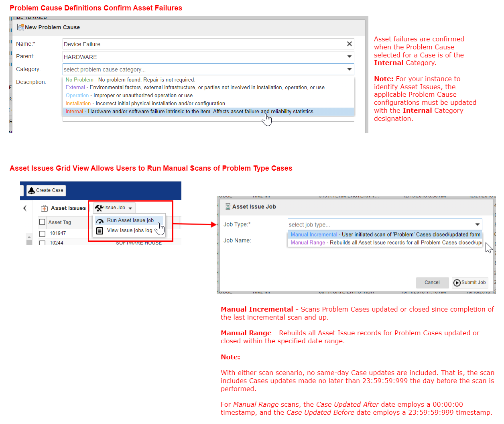504x424 pixels.
Task: Check the select-all checkbox in the Asset Tag header
Action: point(43,222)
